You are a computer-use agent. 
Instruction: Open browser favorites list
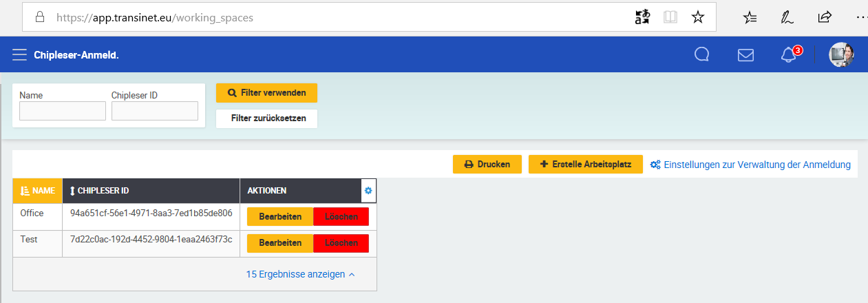750,17
